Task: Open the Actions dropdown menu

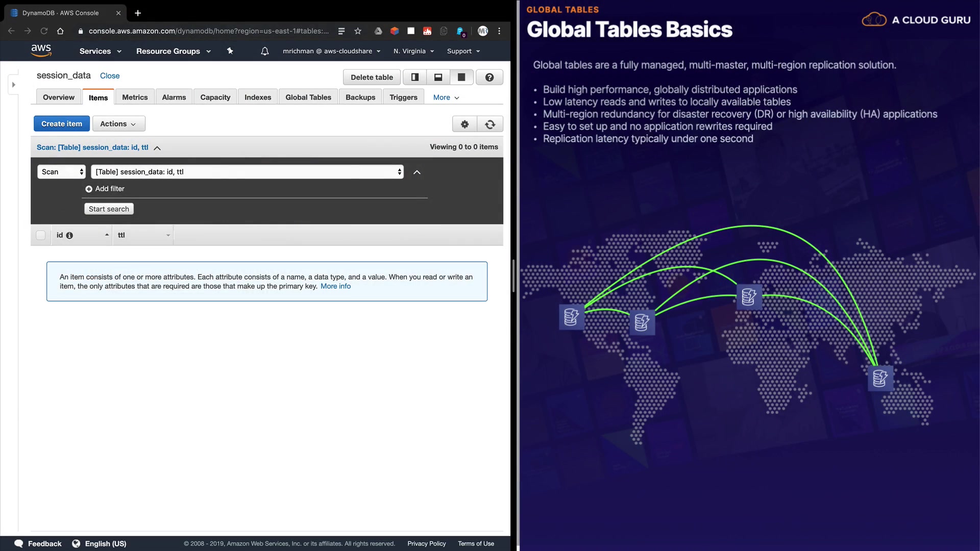Action: 118,124
